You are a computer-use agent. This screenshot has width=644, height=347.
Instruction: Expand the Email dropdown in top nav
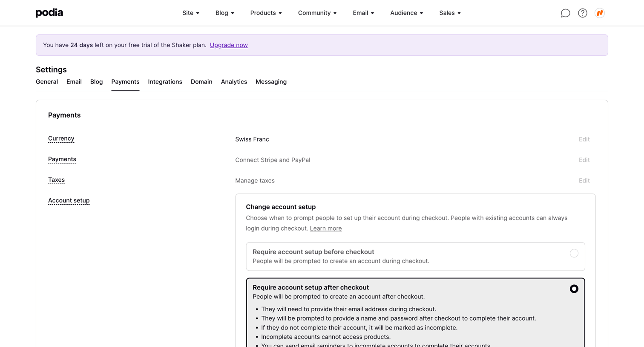[x=363, y=13]
